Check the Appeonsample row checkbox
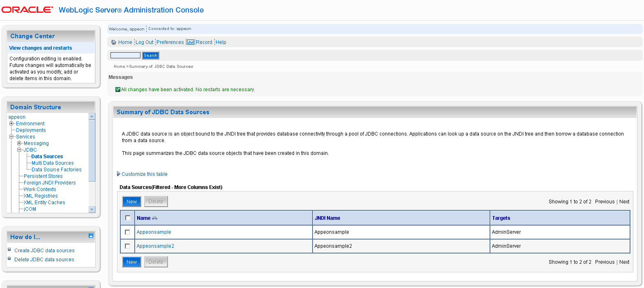The height and width of the screenshot is (288, 644). tap(127, 232)
